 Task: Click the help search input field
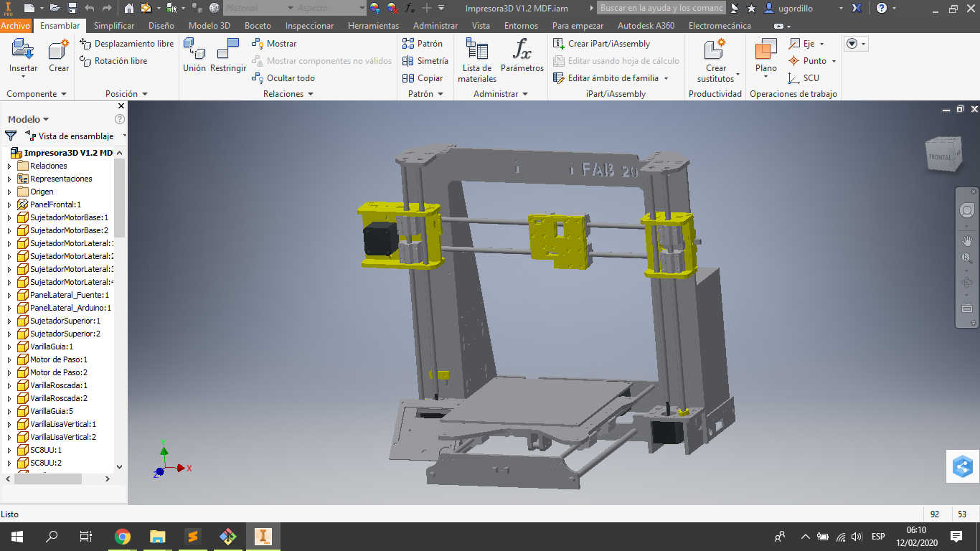(x=661, y=8)
